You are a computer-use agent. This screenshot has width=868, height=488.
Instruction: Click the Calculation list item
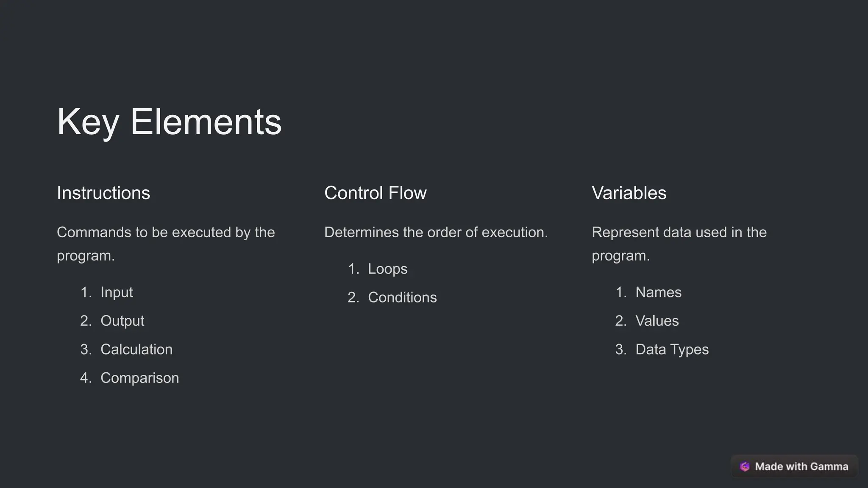click(x=136, y=349)
